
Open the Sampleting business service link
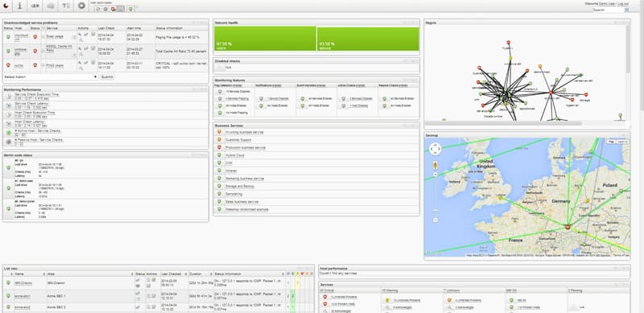point(234,194)
